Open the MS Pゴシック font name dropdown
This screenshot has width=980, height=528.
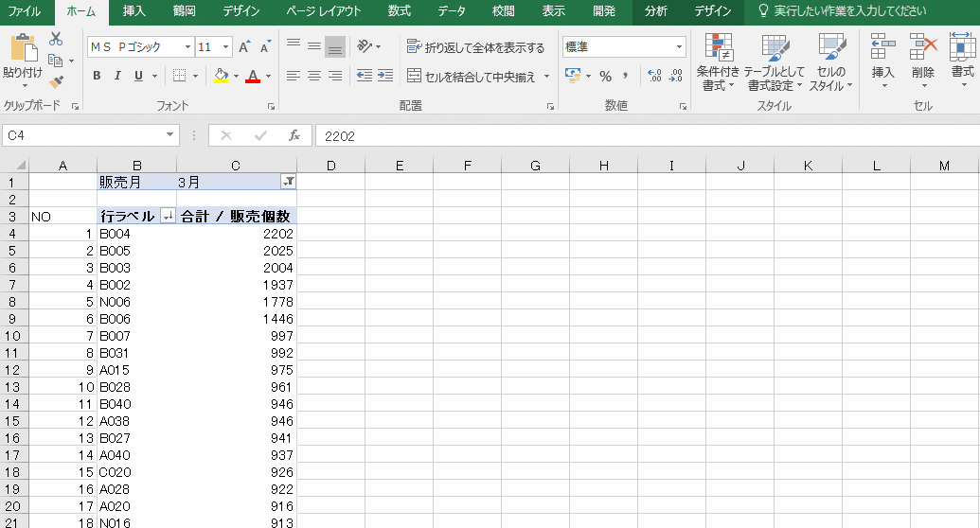[188, 46]
